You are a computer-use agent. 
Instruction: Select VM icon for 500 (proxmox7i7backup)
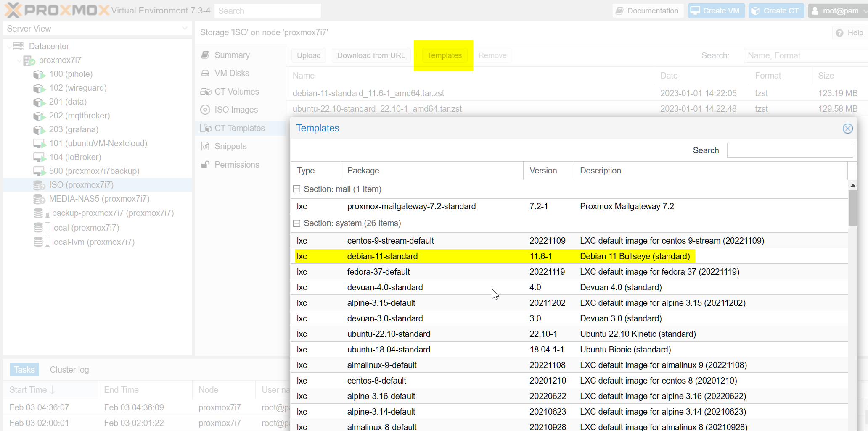(40, 171)
